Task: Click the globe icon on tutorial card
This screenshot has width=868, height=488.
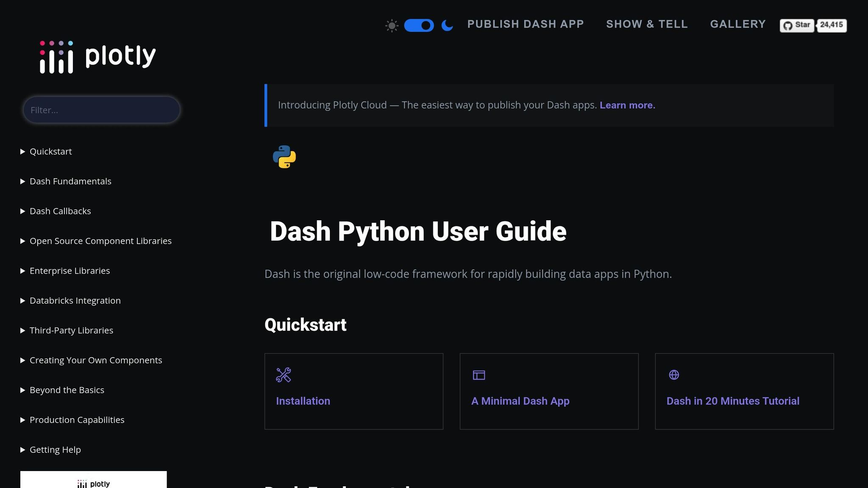Action: pos(674,375)
